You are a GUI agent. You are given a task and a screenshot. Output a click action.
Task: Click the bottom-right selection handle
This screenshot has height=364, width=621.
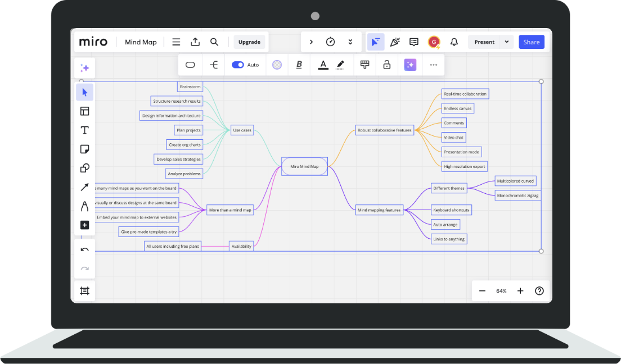tap(541, 251)
